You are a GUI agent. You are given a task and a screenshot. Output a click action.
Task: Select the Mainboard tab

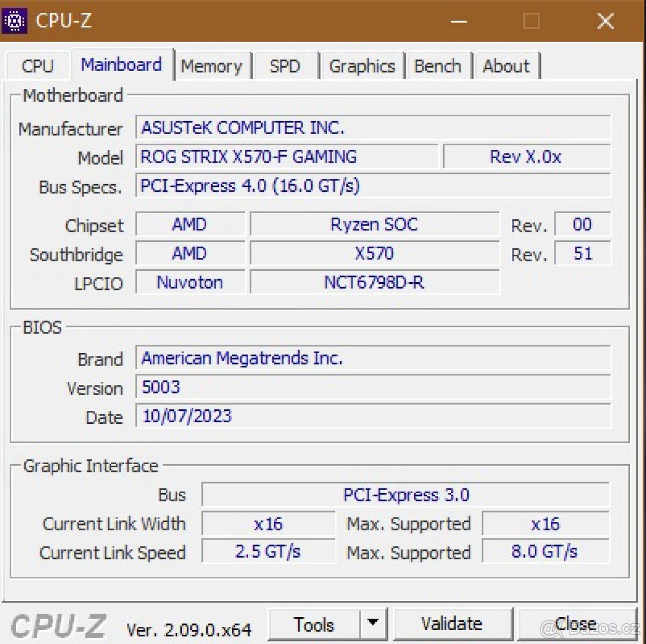point(122,65)
